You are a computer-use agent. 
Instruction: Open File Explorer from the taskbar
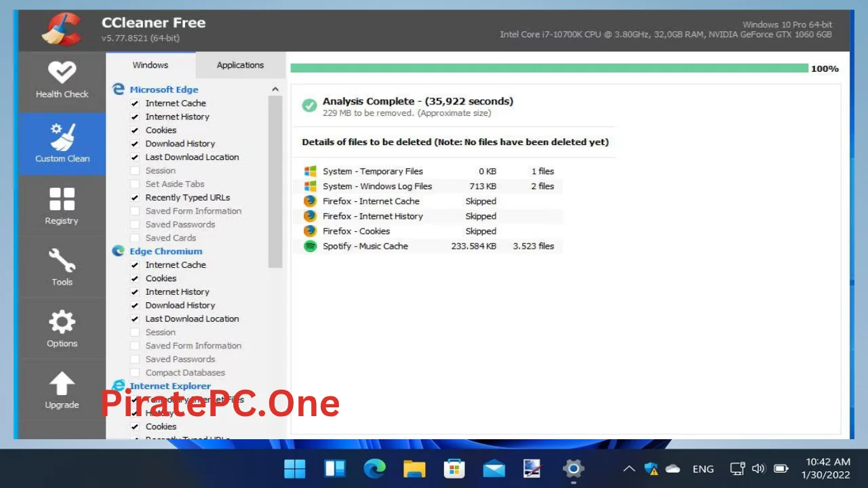(x=414, y=468)
